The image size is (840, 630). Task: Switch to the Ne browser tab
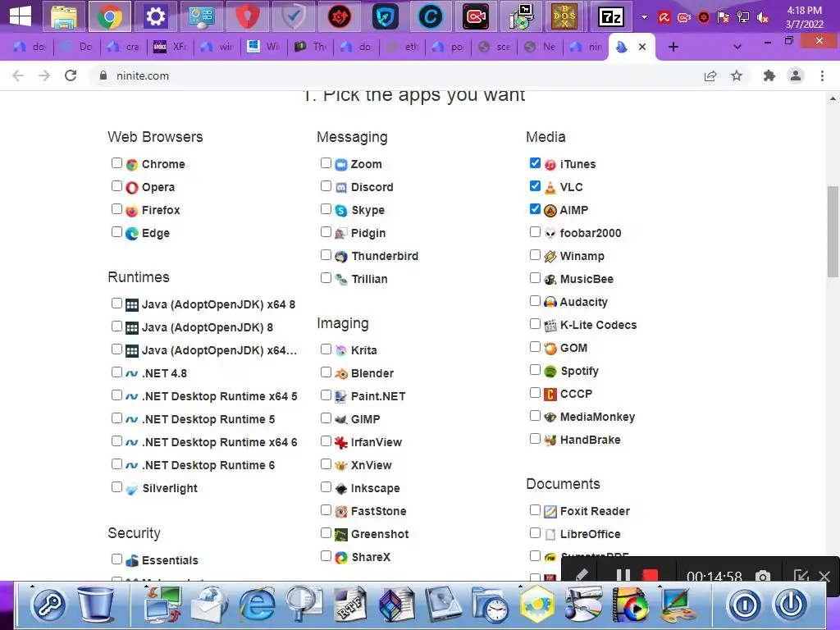[541, 47]
